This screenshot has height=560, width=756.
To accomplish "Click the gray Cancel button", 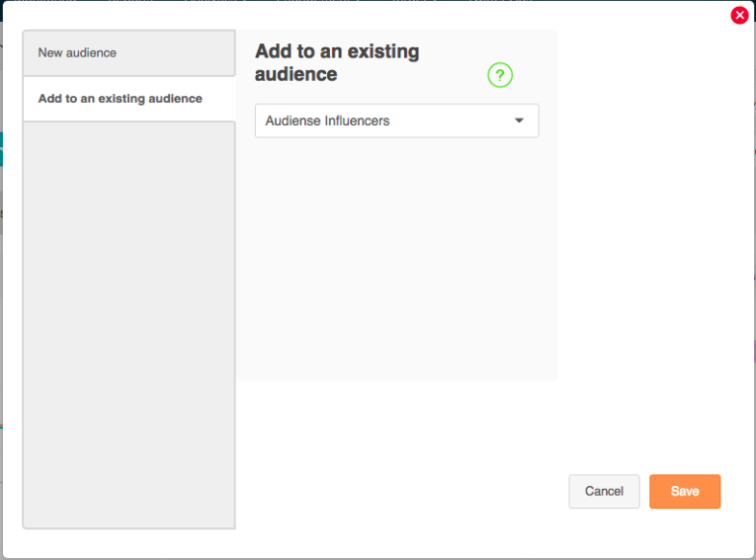I will (x=604, y=491).
